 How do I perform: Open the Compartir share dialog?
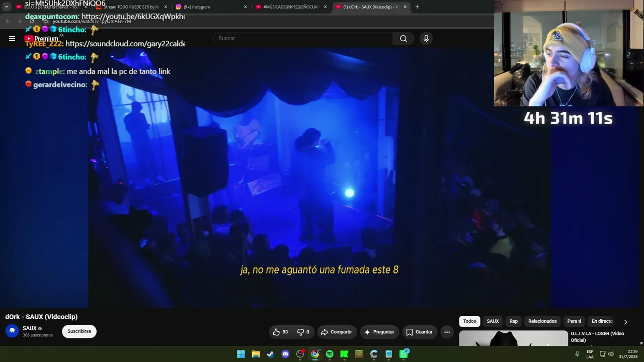pos(336,332)
